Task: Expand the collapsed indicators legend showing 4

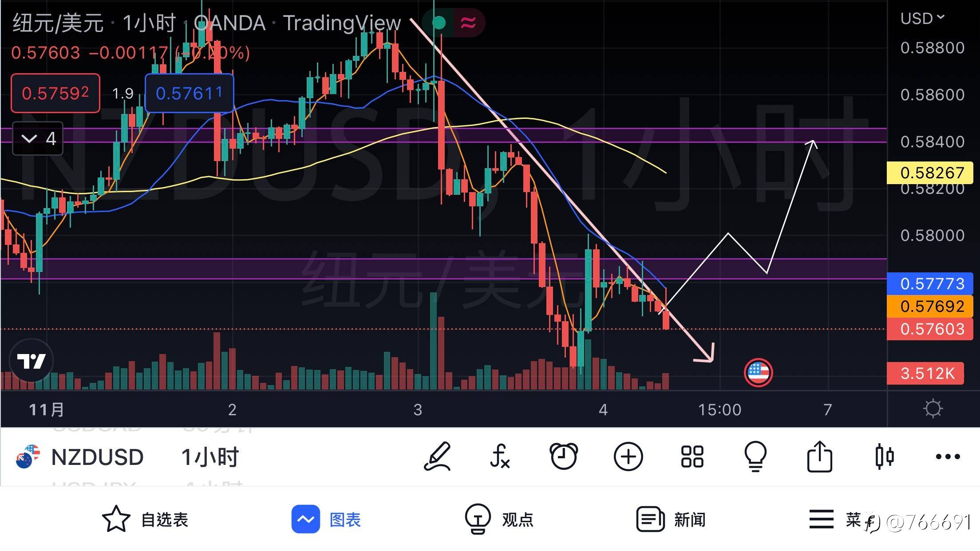Action: point(38,139)
